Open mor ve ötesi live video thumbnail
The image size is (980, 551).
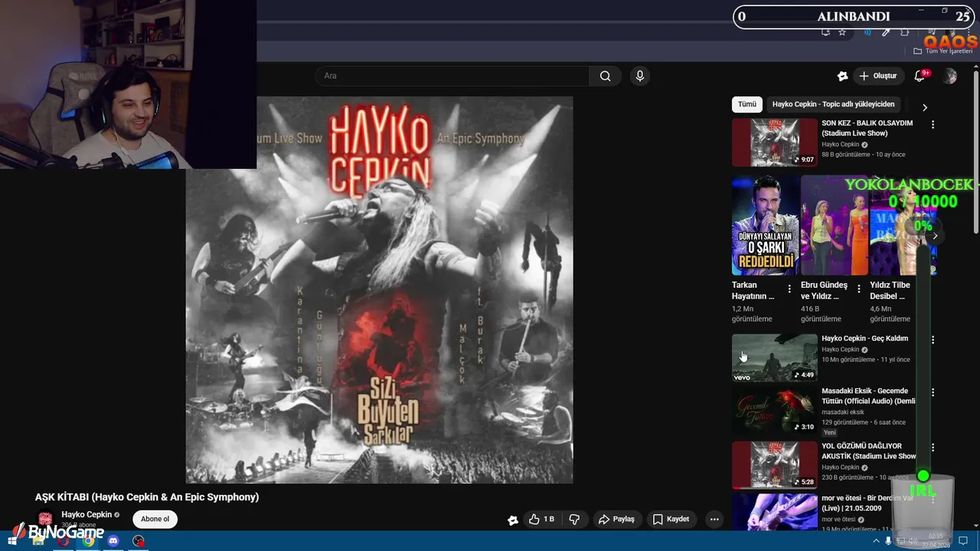point(774,512)
